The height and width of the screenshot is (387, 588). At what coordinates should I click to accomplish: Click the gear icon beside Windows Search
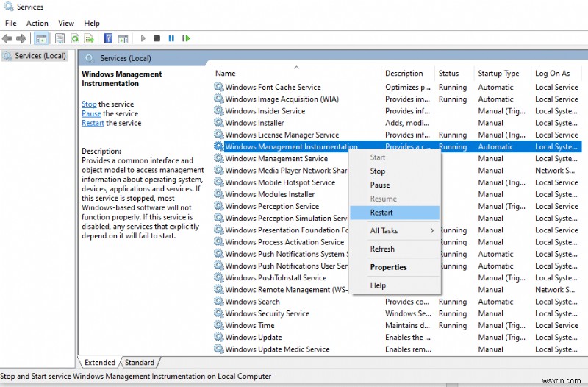[x=219, y=302]
